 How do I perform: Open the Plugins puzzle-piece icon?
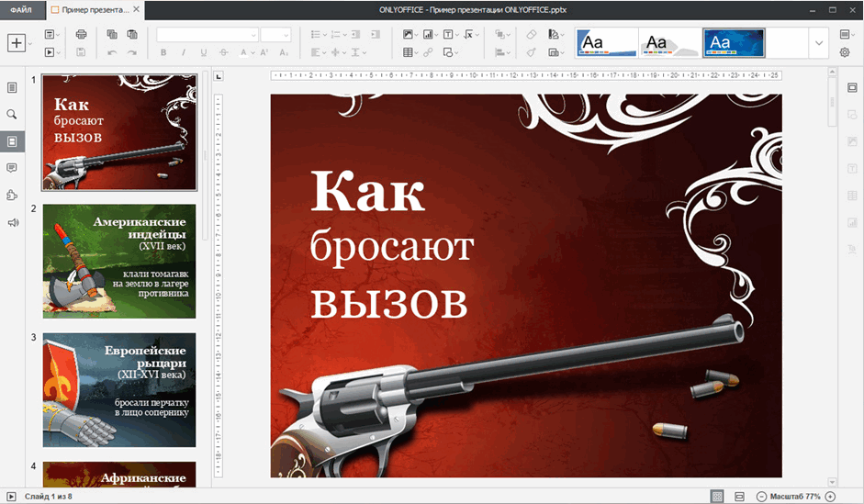(x=12, y=196)
